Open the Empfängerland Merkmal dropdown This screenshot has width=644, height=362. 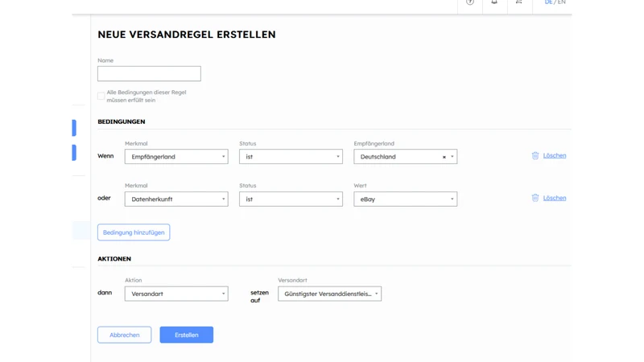click(176, 156)
